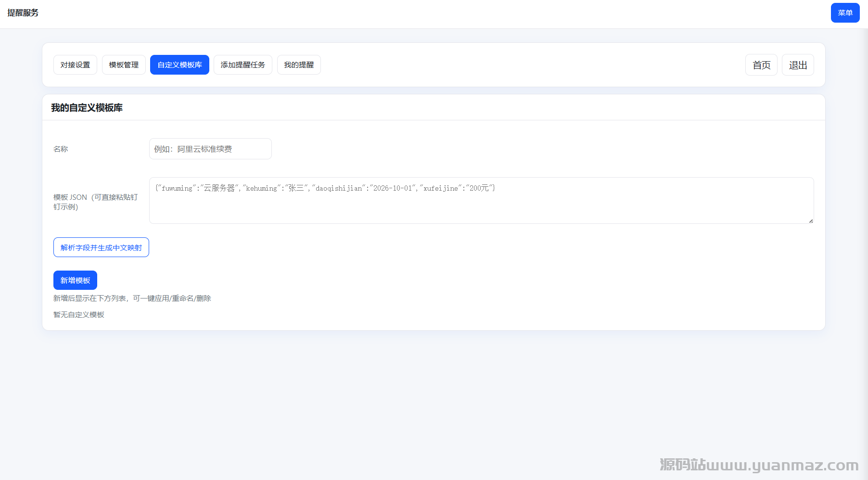Log out with the 退出 button
Screen dimensions: 868x480
click(x=798, y=65)
